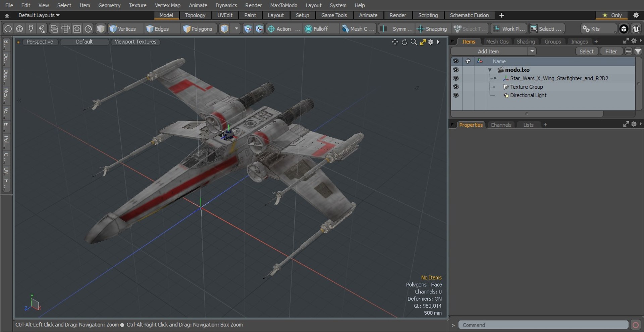Select the Directional Light item
The width and height of the screenshot is (644, 332).
[528, 95]
